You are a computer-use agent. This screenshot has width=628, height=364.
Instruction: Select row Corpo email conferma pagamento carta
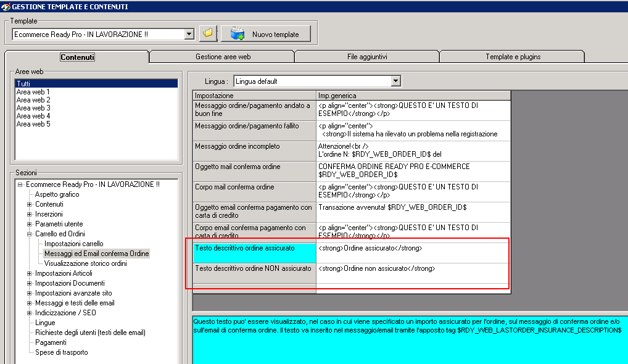click(x=255, y=232)
